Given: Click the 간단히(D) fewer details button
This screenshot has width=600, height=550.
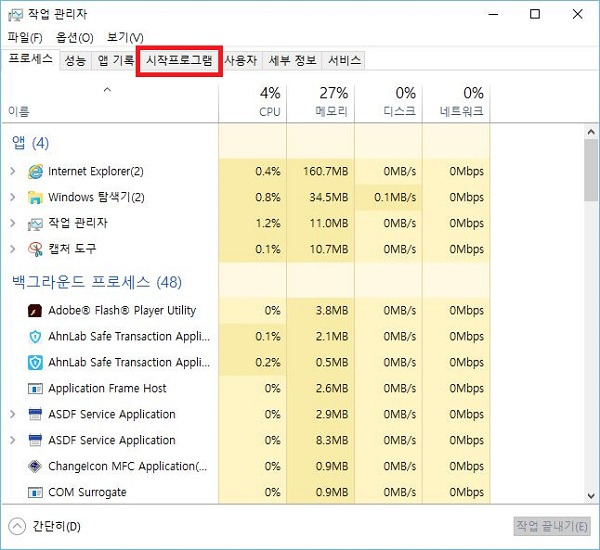Looking at the screenshot, I should [45, 527].
